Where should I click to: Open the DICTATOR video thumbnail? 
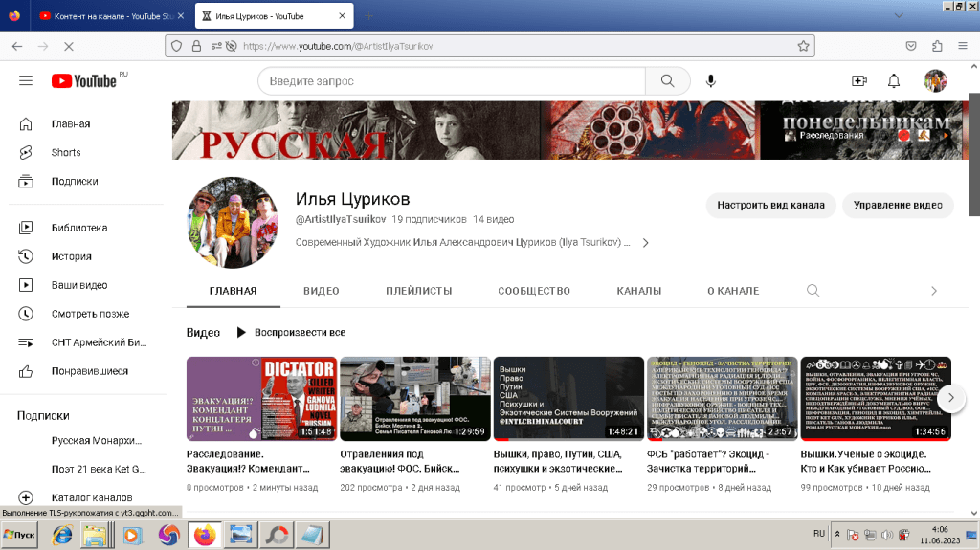(x=260, y=398)
